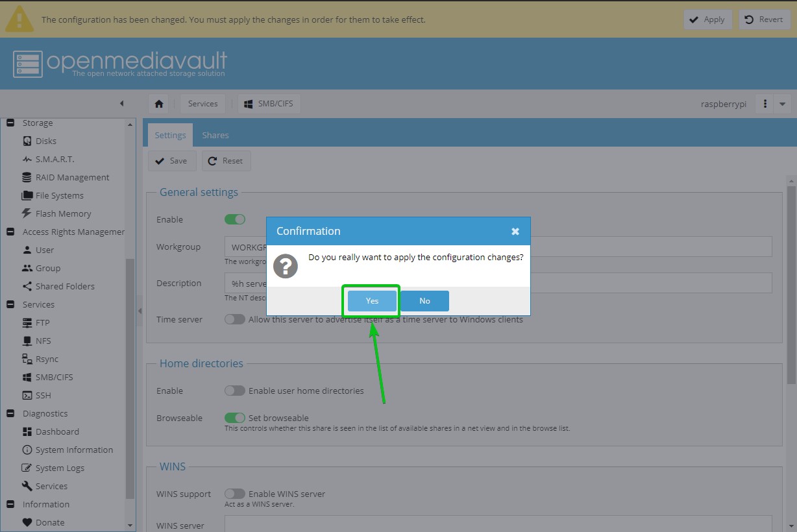The width and height of the screenshot is (797, 532).
Task: Collapse the Diagnostics tree section
Action: point(10,413)
